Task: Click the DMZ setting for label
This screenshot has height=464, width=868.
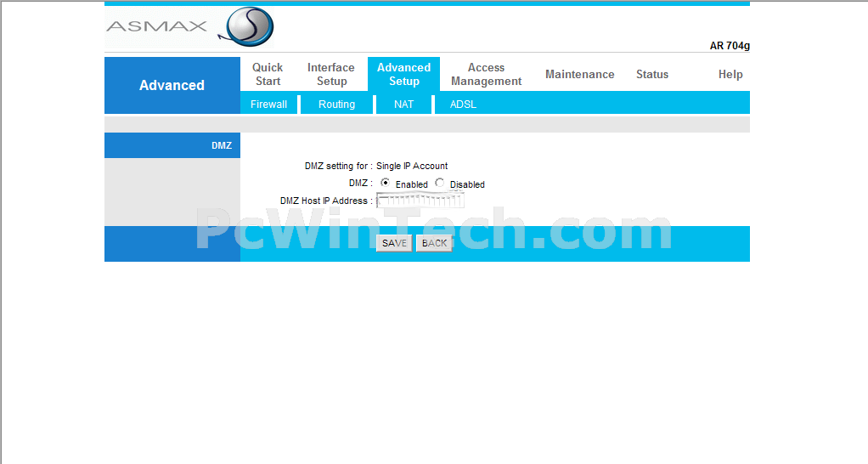Action: click(338, 166)
